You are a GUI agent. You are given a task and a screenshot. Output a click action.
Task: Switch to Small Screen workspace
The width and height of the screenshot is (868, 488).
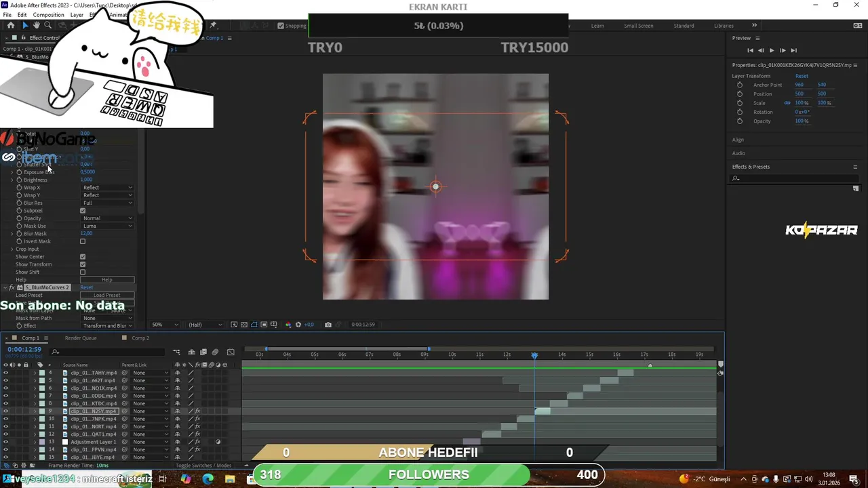pyautogui.click(x=639, y=26)
